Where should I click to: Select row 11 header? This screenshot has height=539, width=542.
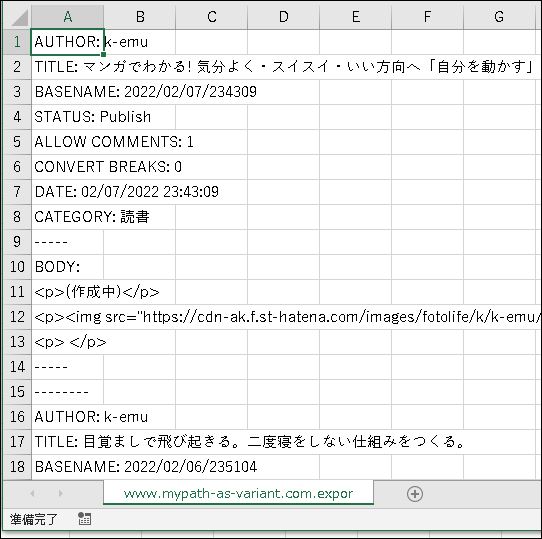coord(17,292)
